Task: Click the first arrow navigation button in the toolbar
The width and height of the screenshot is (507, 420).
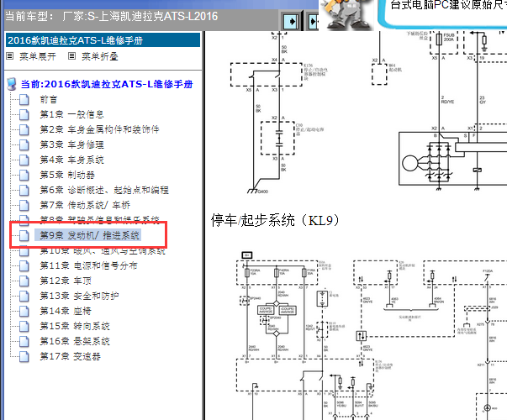Action: [291, 21]
